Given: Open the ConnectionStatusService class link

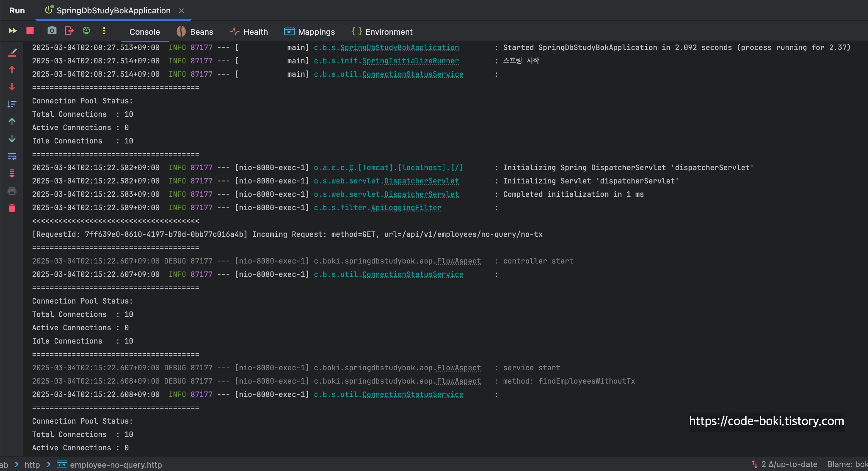Looking at the screenshot, I should (x=412, y=74).
